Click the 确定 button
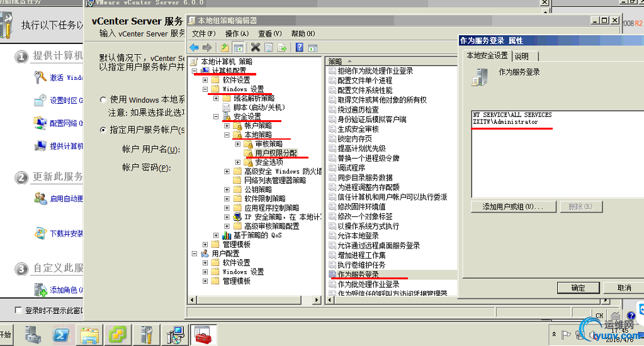Viewport: 644px width, 346px height. coord(579,288)
